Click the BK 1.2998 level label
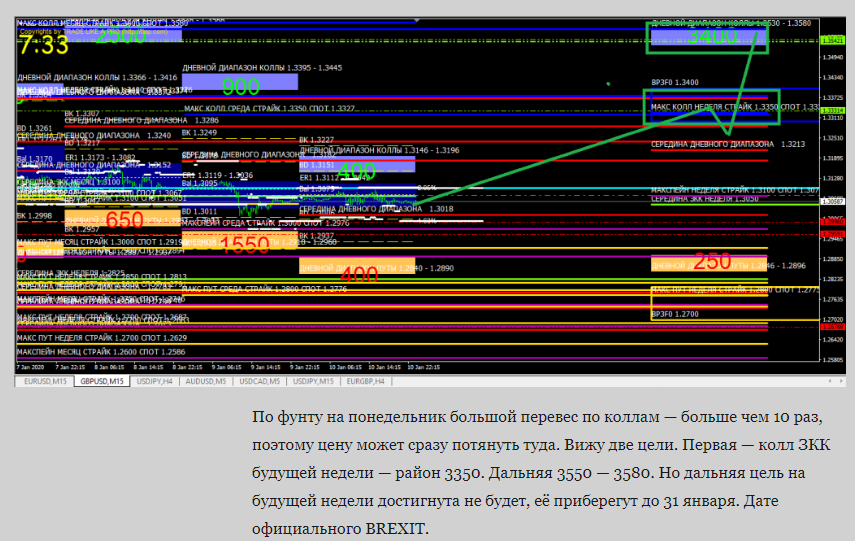The width and height of the screenshot is (855, 541). pos(34,216)
